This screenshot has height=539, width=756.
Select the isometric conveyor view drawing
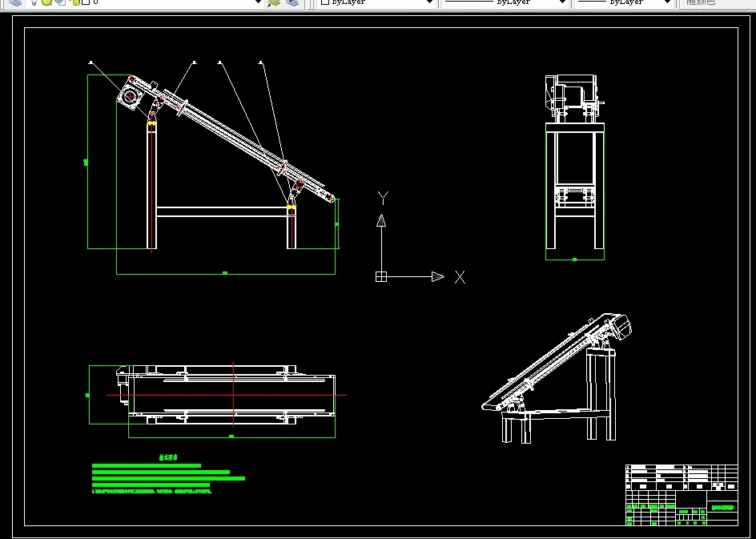[x=556, y=377]
